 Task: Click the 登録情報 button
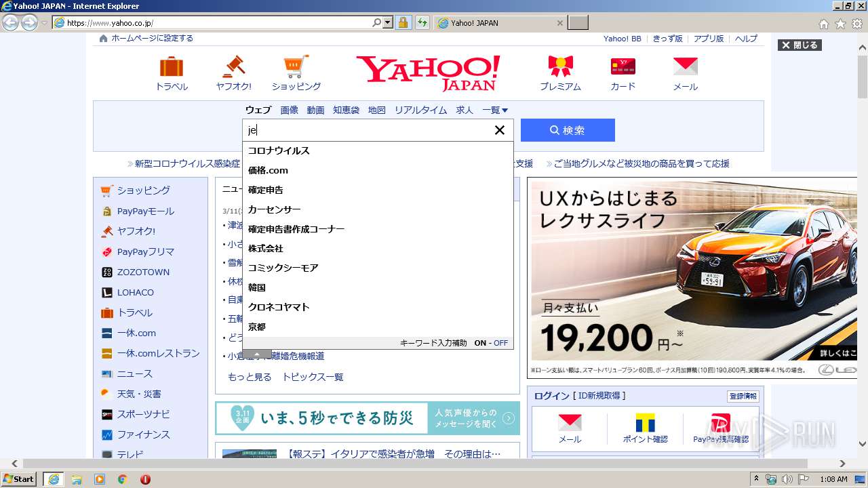(x=744, y=396)
